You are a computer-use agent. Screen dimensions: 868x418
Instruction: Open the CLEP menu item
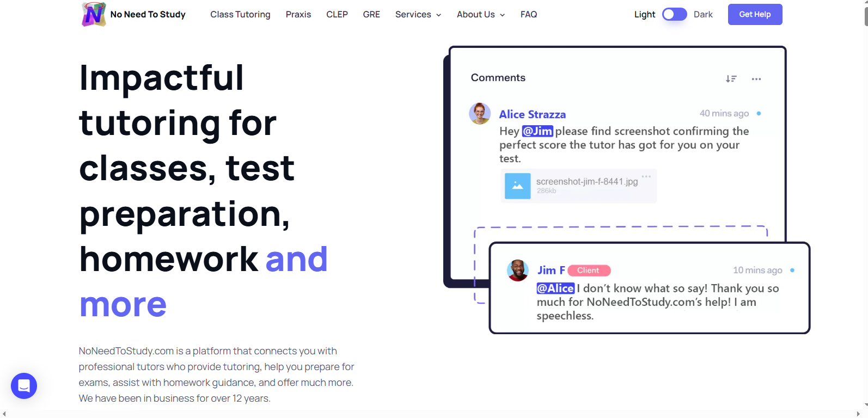[x=337, y=15]
